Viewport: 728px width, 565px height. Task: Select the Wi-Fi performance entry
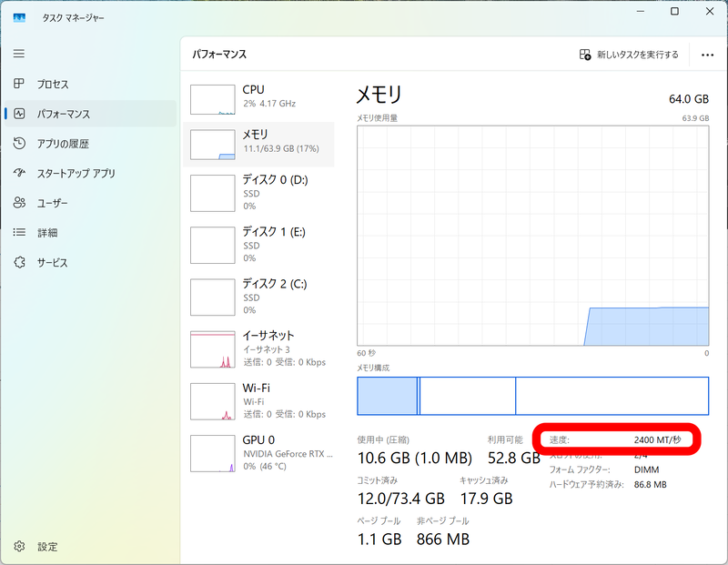(x=258, y=400)
